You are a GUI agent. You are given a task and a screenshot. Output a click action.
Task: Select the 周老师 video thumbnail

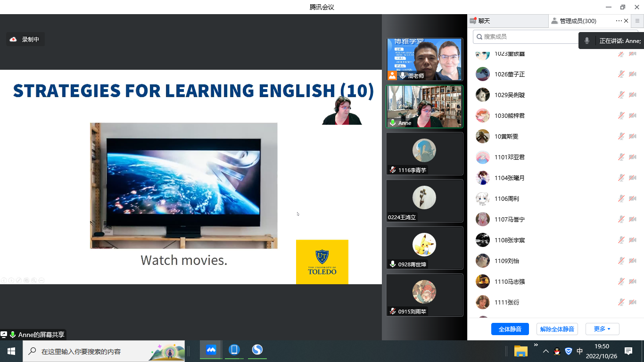424,59
